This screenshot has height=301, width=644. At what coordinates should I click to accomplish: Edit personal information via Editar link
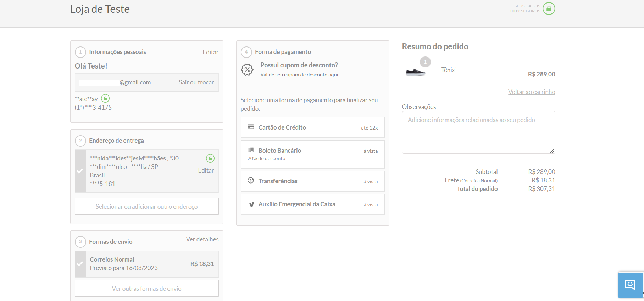[x=211, y=52]
